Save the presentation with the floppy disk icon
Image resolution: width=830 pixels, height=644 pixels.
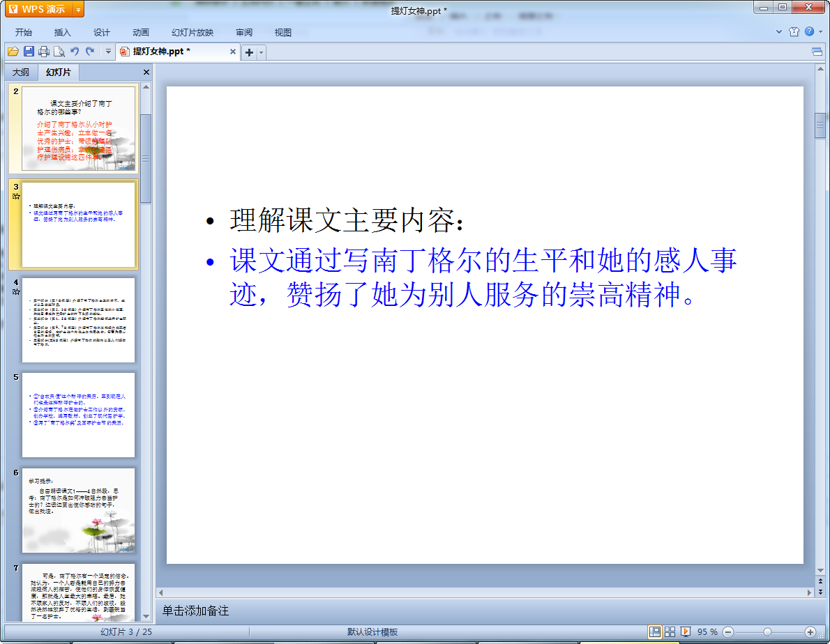[29, 52]
